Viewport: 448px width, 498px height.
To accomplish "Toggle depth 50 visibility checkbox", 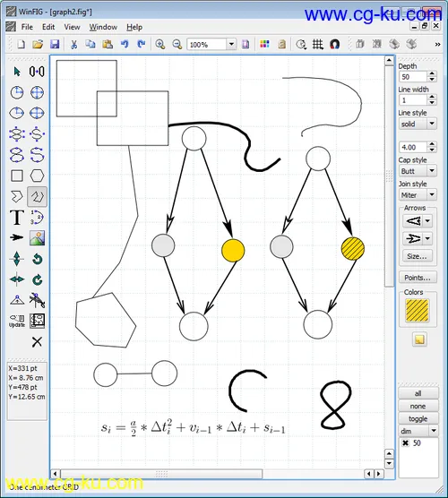I will pos(405,443).
